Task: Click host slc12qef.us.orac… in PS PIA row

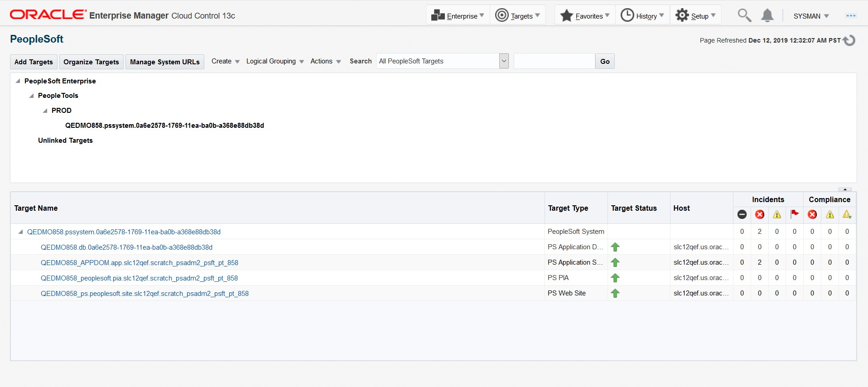Action: click(x=701, y=278)
